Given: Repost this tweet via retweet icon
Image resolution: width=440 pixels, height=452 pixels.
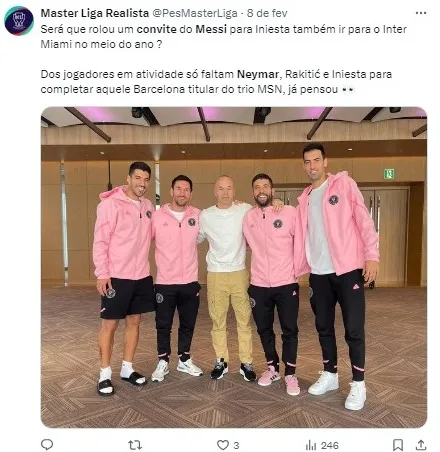Looking at the screenshot, I should point(135,445).
